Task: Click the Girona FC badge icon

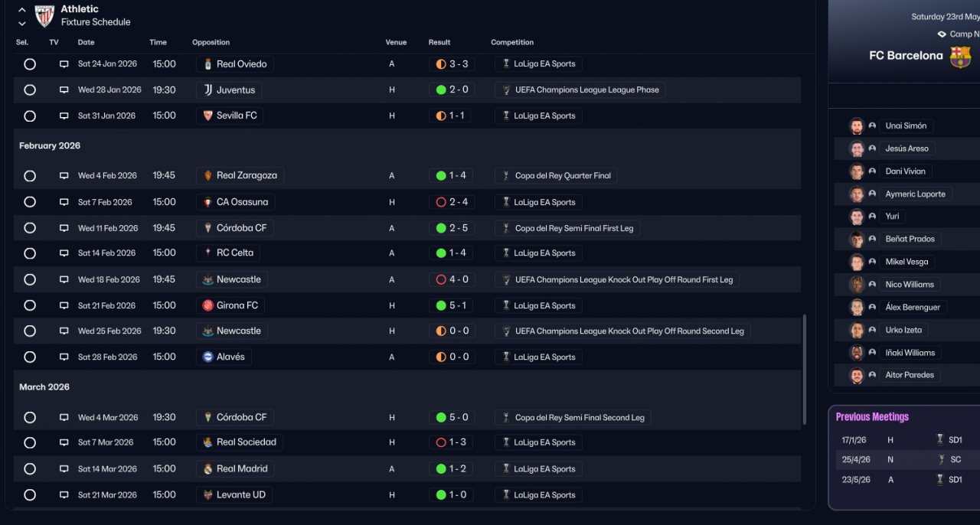Action: [207, 305]
